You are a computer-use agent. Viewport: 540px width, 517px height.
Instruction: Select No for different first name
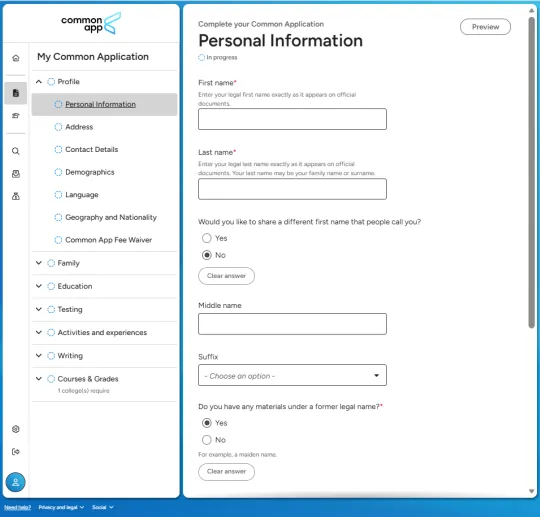(207, 255)
